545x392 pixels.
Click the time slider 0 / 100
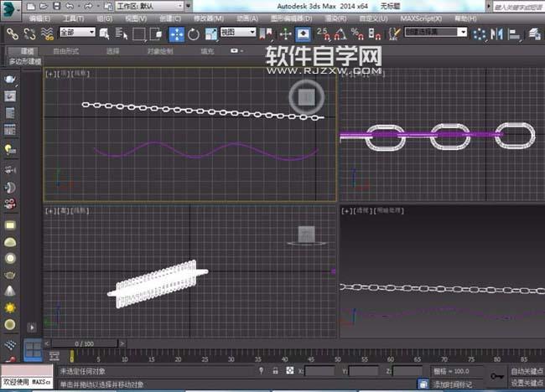[x=84, y=343]
